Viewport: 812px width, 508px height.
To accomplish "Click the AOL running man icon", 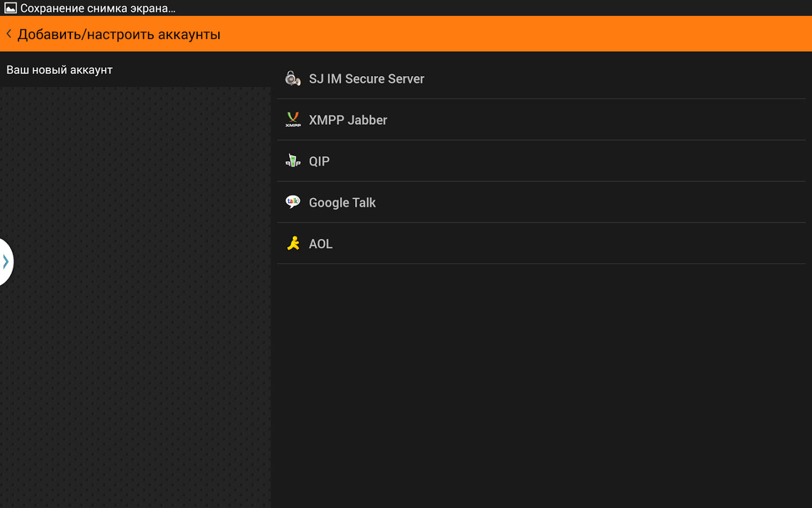I will [x=293, y=243].
